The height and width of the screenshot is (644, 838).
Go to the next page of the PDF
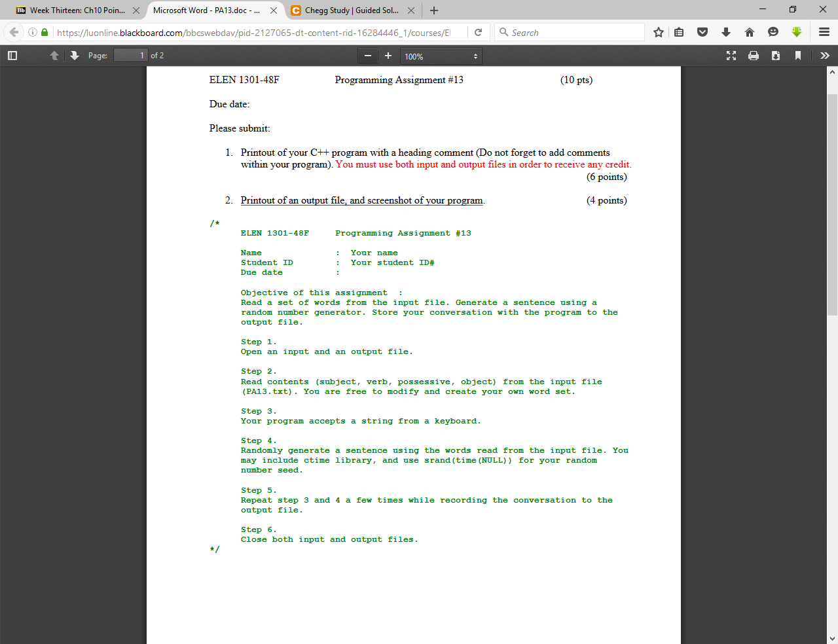(74, 56)
